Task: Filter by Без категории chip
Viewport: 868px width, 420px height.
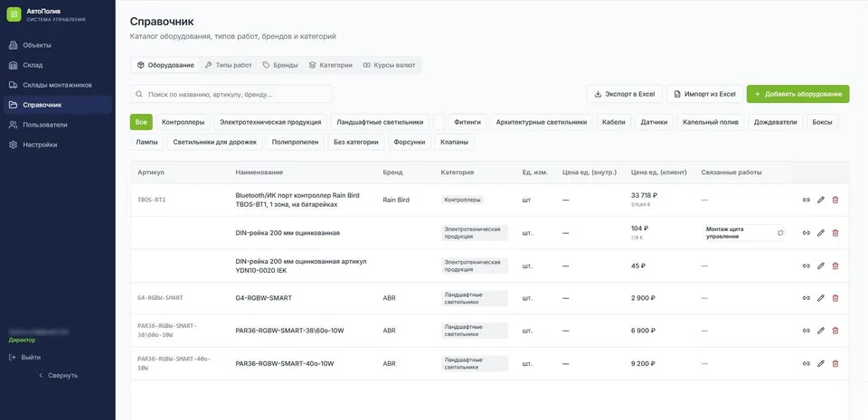Action: pos(356,142)
